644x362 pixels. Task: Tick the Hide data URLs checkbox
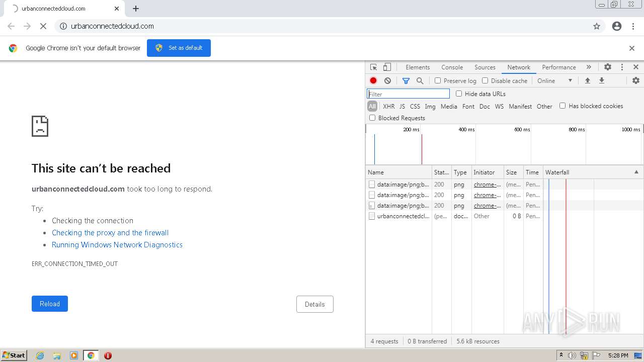459,94
